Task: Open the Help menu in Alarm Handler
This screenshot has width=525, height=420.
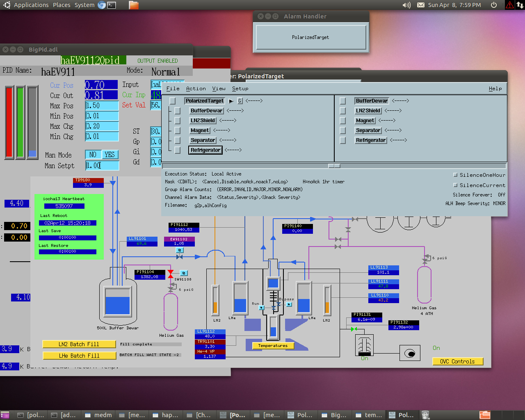Action: [495, 89]
